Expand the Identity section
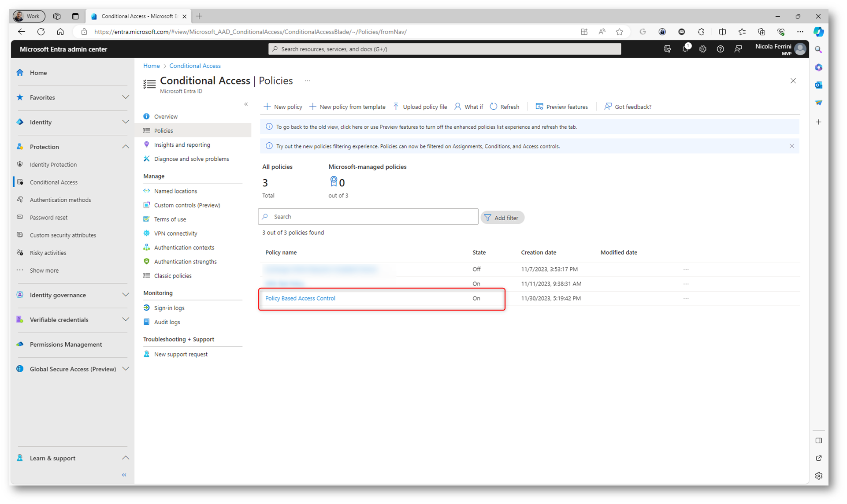The width and height of the screenshot is (847, 504). coord(126,122)
